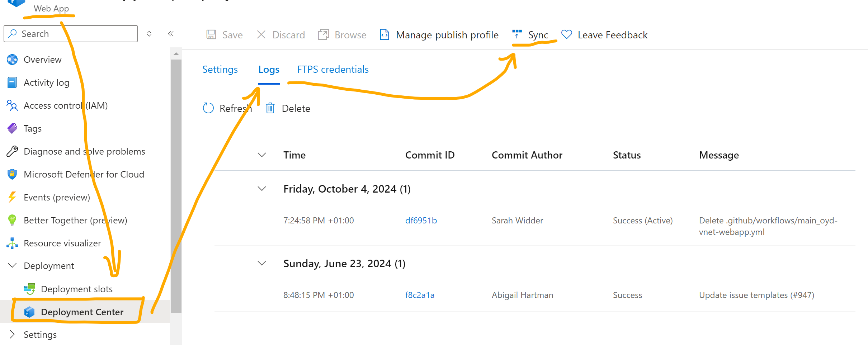868x345 pixels.
Task: Click the Access control people icon
Action: pos(12,105)
